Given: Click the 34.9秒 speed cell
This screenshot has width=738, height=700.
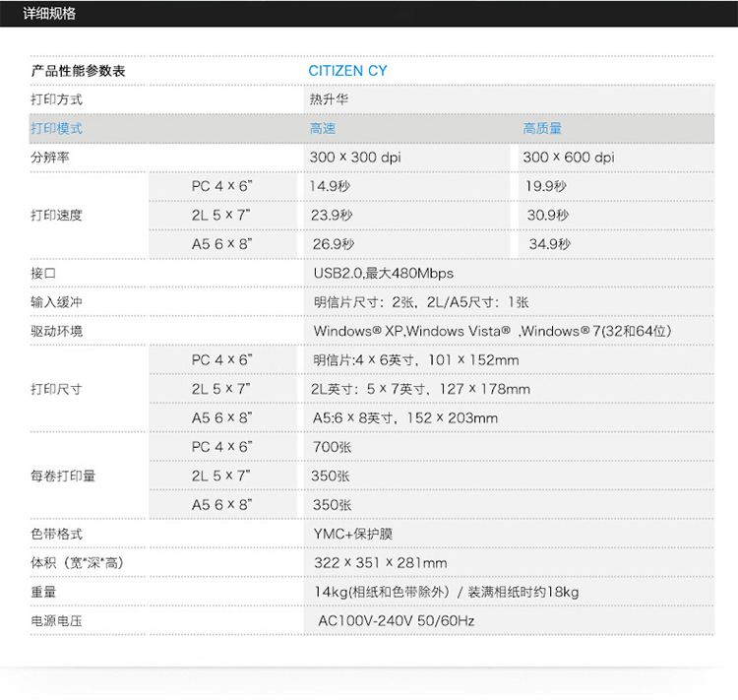Looking at the screenshot, I should coord(550,244).
